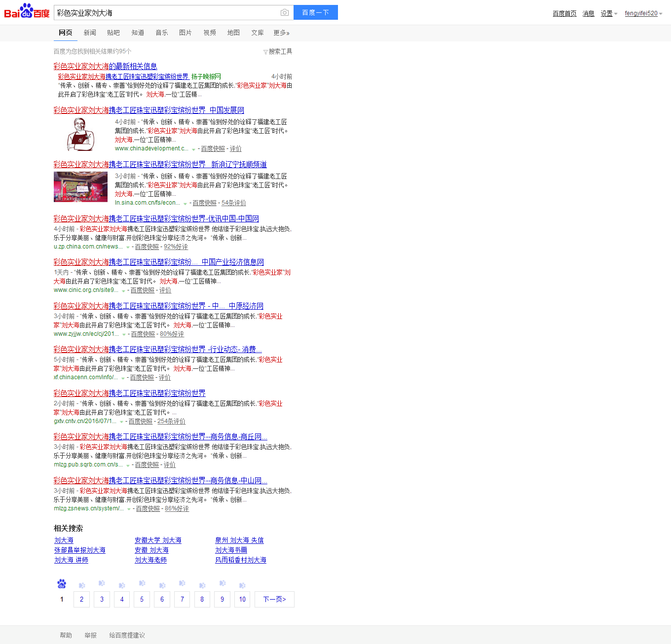Expand arrow next to www.zyjjw.cn URL
Screen dimensions: 671x644
(x=124, y=334)
